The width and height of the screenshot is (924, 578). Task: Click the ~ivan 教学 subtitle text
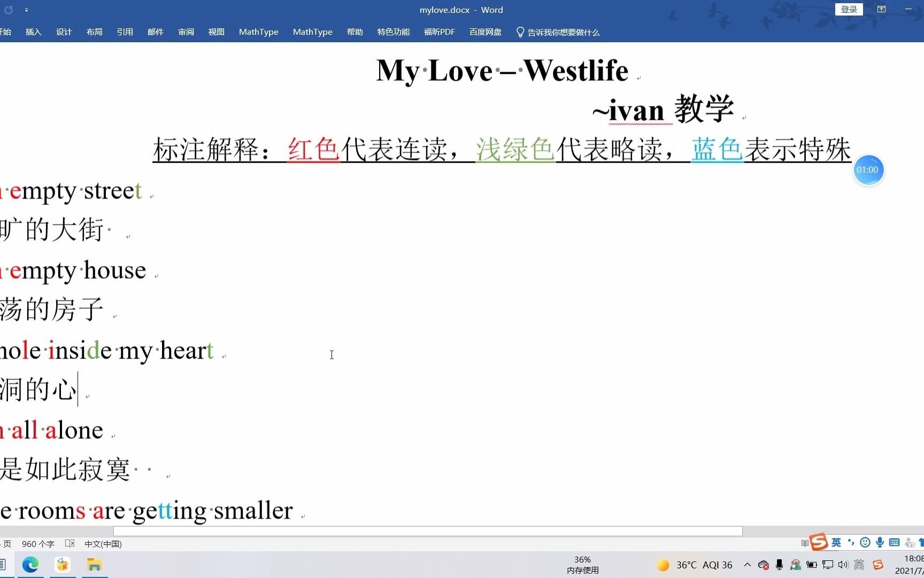tap(663, 110)
